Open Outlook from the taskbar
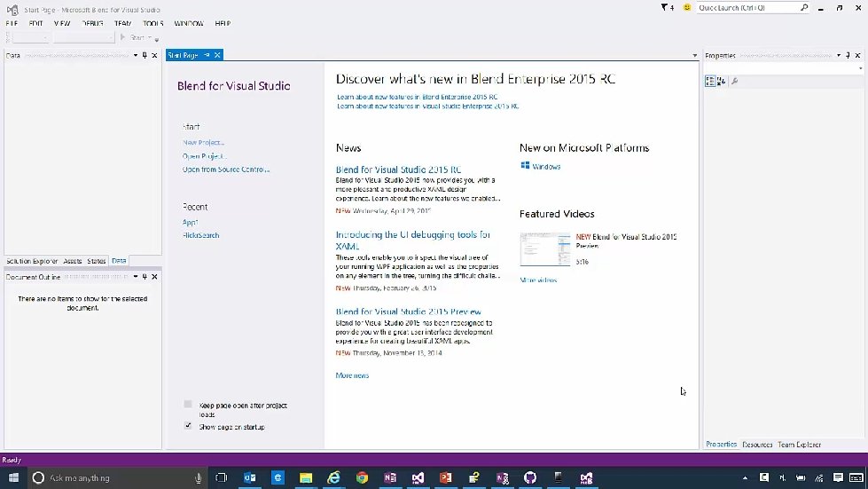868x489 pixels. pos(250,477)
